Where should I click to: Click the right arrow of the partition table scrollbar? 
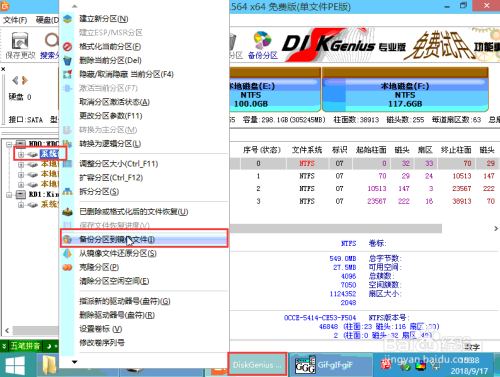click(496, 228)
